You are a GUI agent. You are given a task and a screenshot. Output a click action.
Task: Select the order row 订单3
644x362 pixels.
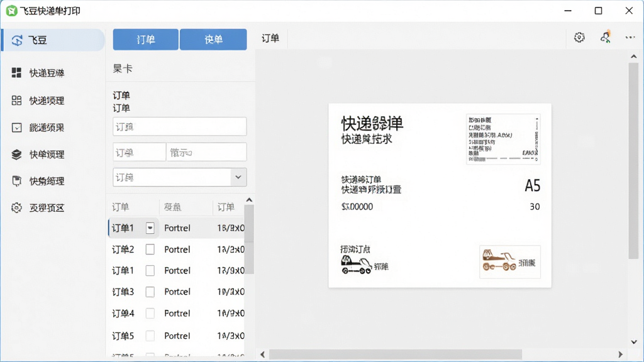[x=176, y=292]
